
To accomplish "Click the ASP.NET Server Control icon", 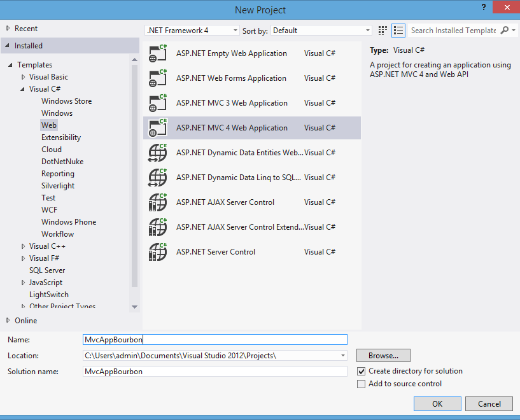I will pyautogui.click(x=157, y=252).
